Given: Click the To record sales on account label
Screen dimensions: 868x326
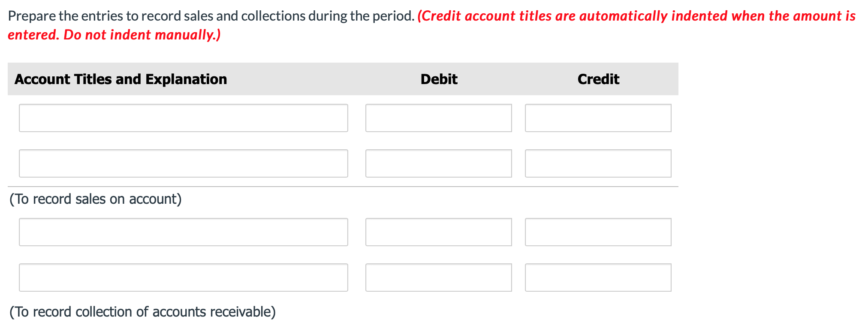Looking at the screenshot, I should pos(96,199).
